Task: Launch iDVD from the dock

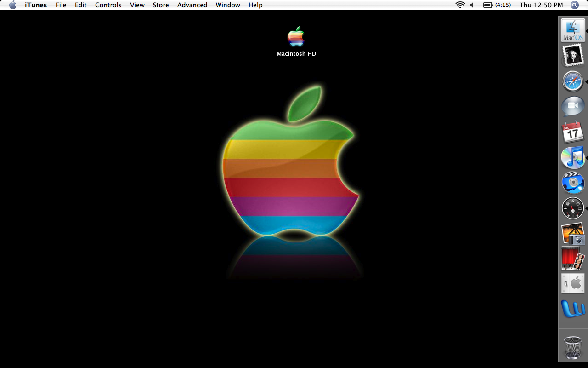Action: click(x=573, y=183)
